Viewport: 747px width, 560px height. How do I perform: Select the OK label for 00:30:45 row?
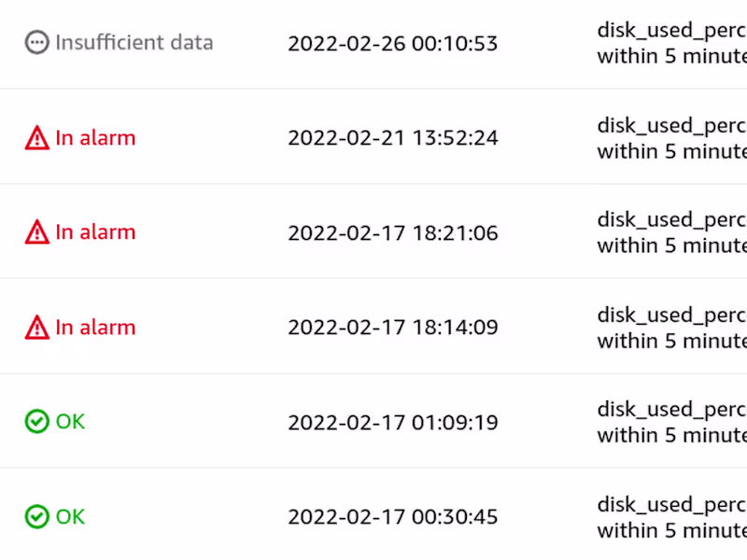(70, 516)
